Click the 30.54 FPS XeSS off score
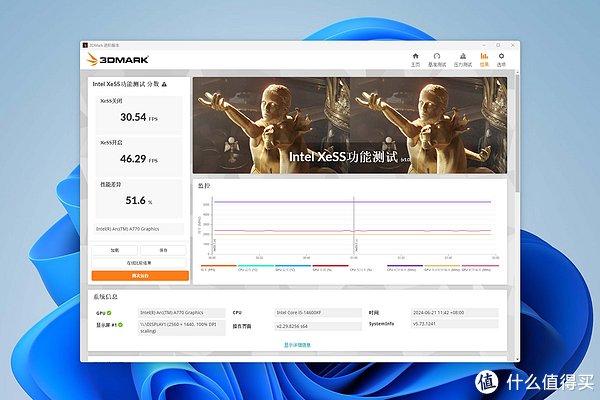This screenshot has height=400, width=600. 139,117
